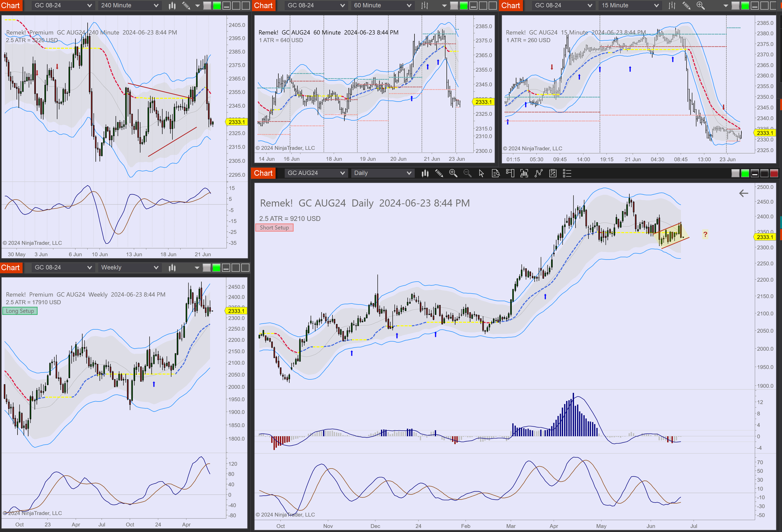Select gray link swatch on 240 Minute chart

coord(207,5)
